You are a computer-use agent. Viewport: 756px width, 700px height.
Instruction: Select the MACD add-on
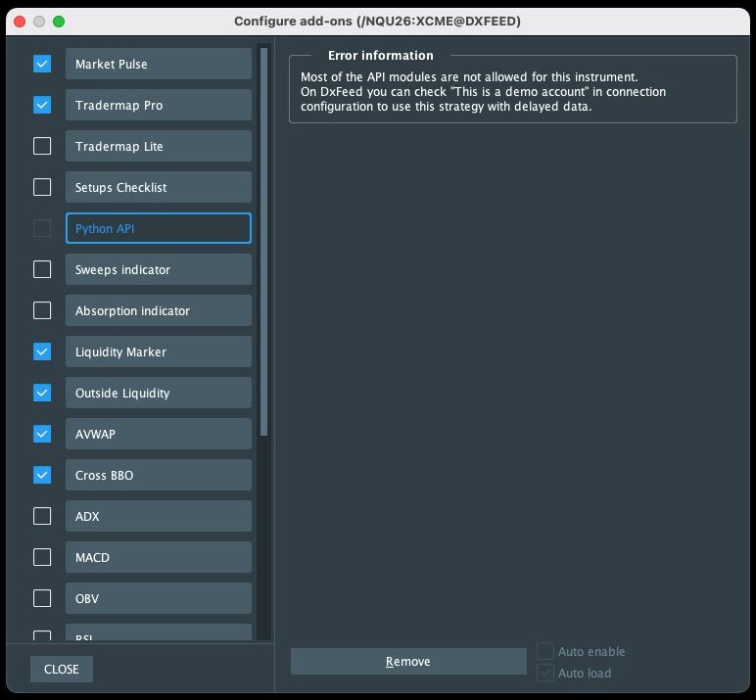(158, 557)
